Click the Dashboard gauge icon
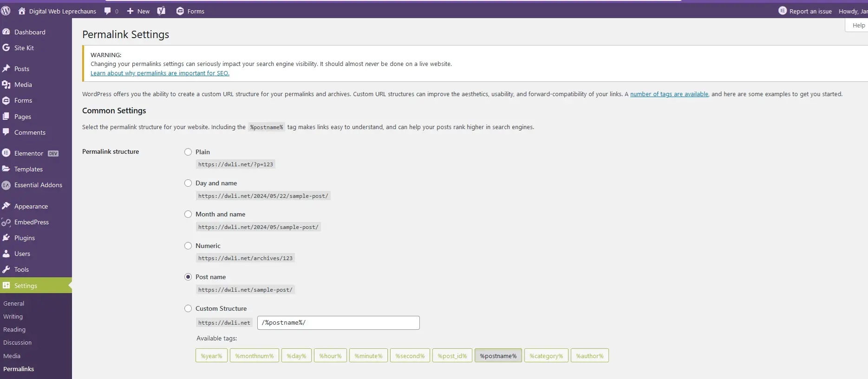 pyautogui.click(x=6, y=32)
